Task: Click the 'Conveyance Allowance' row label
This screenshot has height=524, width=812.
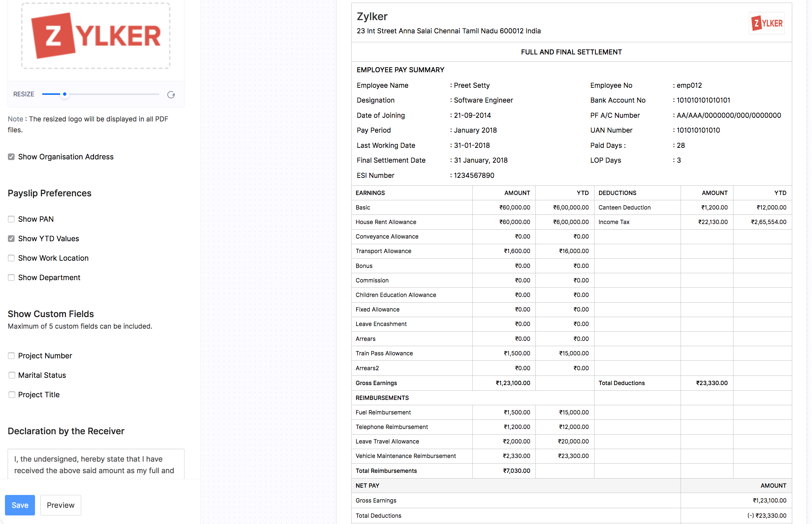Action: click(x=387, y=237)
